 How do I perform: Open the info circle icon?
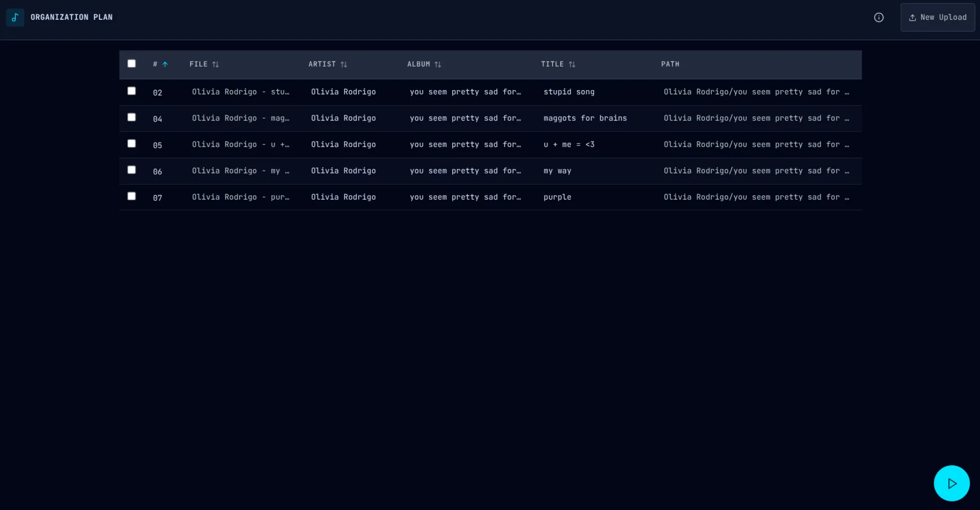point(879,17)
